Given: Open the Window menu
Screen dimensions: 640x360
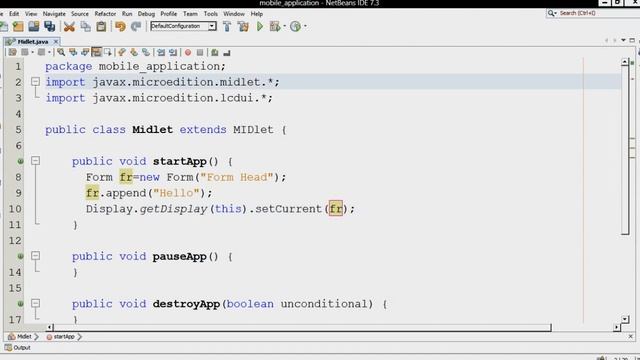Looking at the screenshot, I should point(234,13).
